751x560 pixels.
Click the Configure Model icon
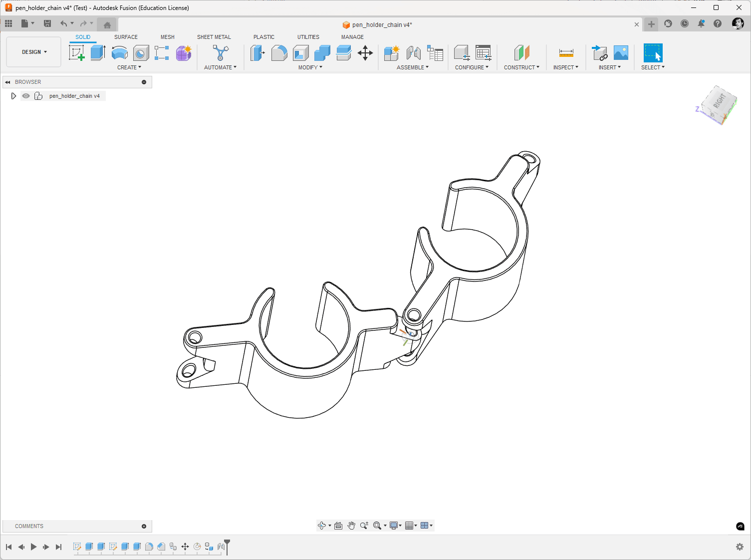[462, 53]
